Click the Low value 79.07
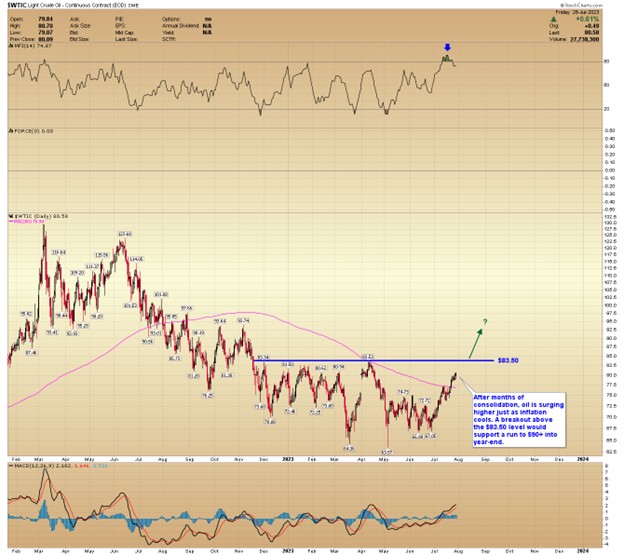624x555 pixels. click(x=46, y=33)
